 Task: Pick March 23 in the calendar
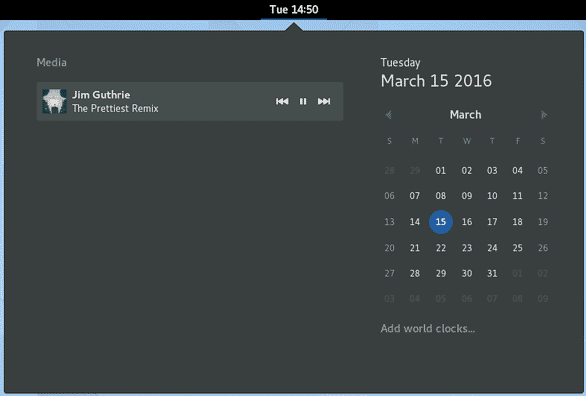click(467, 248)
